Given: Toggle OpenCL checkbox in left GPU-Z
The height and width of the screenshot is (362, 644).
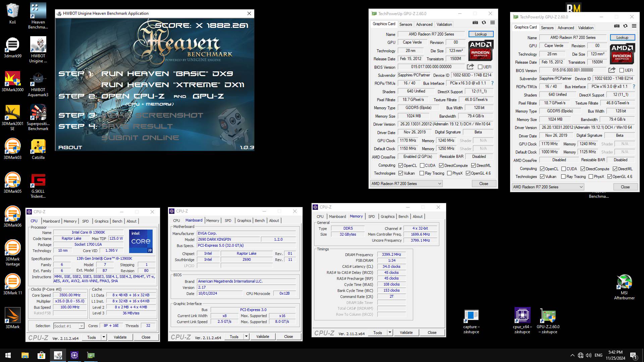Looking at the screenshot, I should pyautogui.click(x=400, y=165).
